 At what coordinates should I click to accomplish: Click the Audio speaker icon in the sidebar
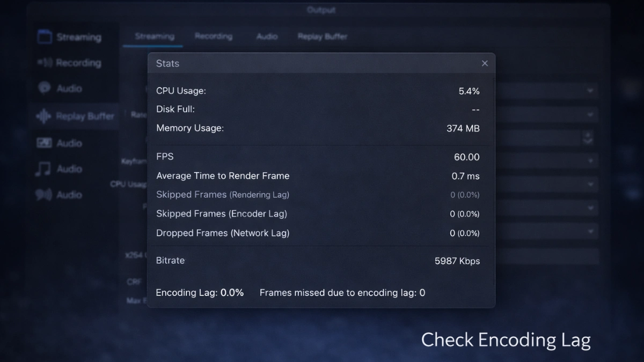(x=46, y=88)
